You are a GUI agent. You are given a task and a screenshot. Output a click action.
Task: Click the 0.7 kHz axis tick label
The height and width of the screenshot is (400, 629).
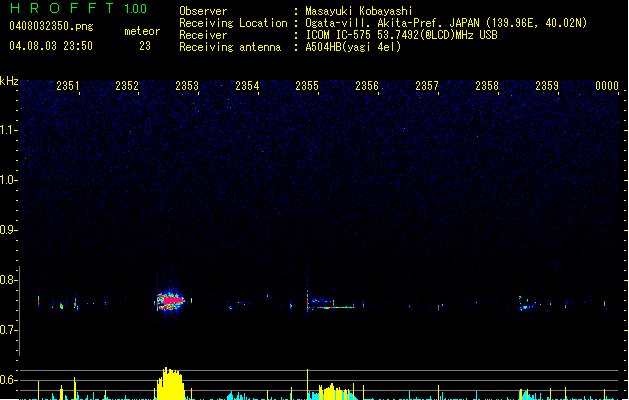click(9, 330)
